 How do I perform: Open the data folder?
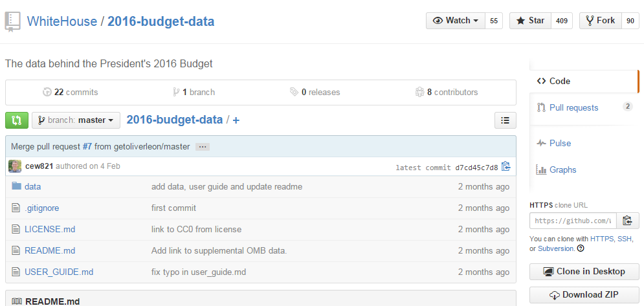coord(33,186)
